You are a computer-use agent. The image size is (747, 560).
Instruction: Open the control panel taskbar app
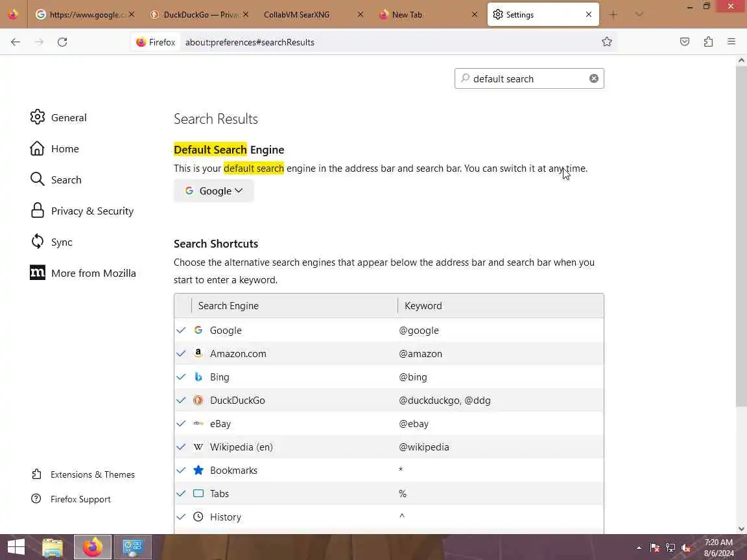133,546
